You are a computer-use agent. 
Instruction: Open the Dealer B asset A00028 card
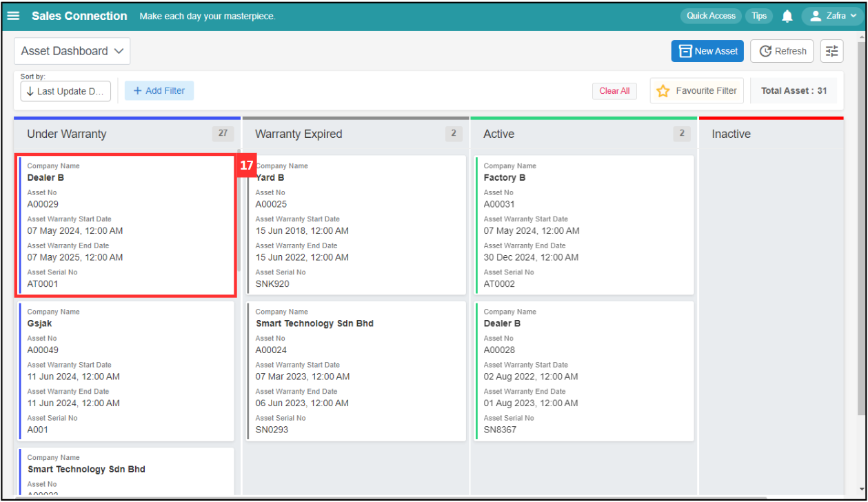click(x=585, y=371)
